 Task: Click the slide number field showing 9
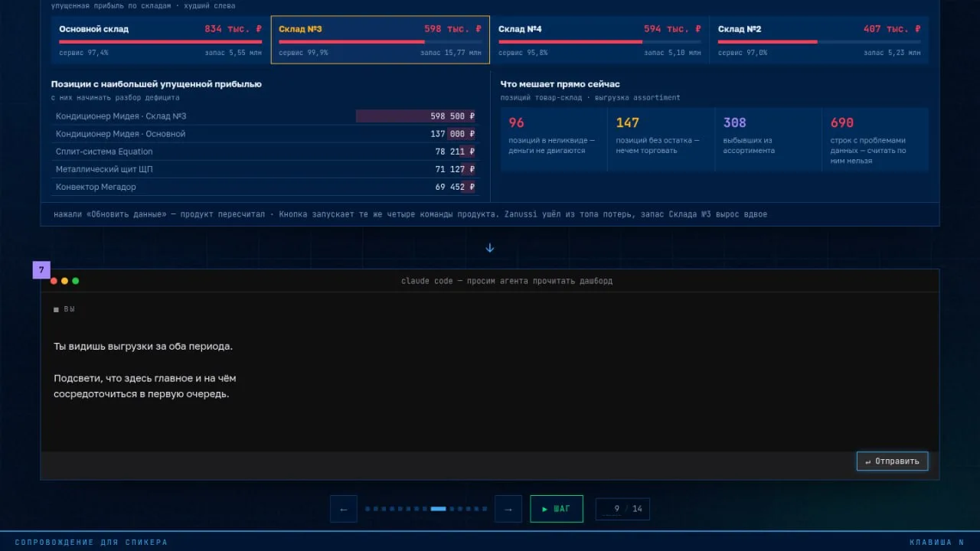(612, 509)
